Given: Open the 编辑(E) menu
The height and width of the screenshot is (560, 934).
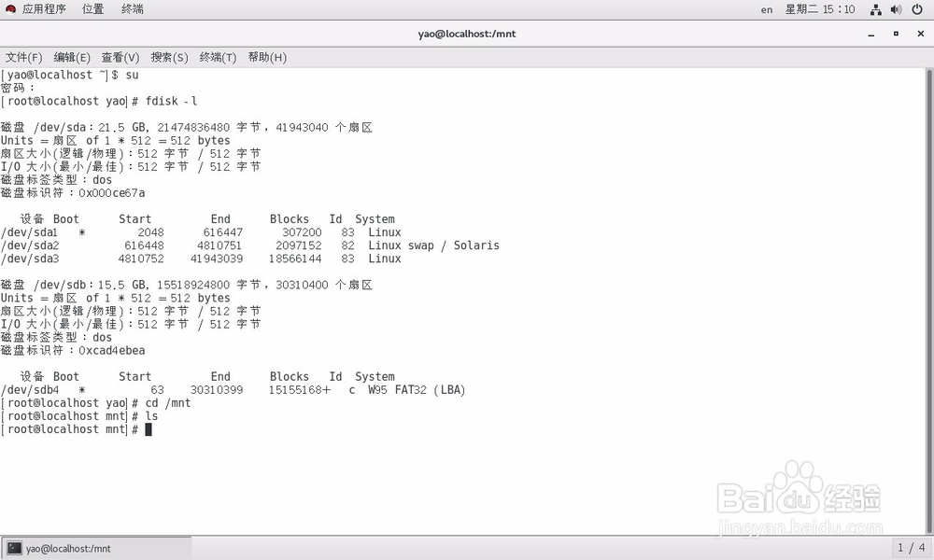Looking at the screenshot, I should pos(72,58).
